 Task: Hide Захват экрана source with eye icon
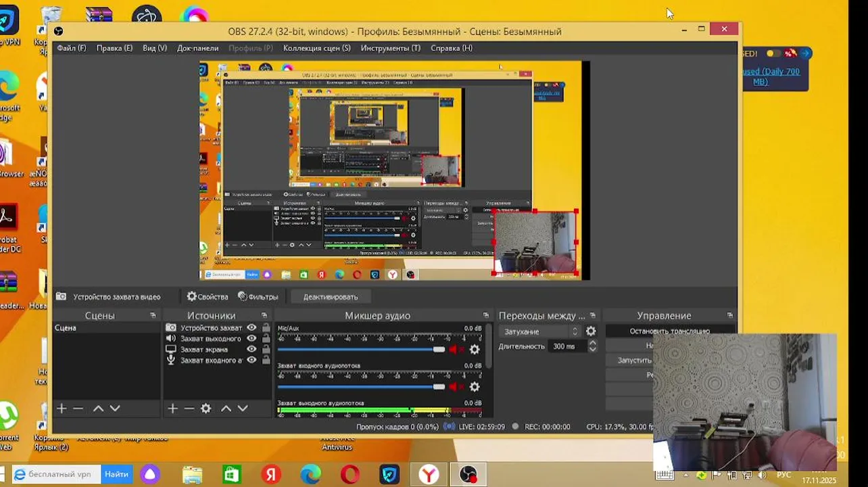[251, 349]
